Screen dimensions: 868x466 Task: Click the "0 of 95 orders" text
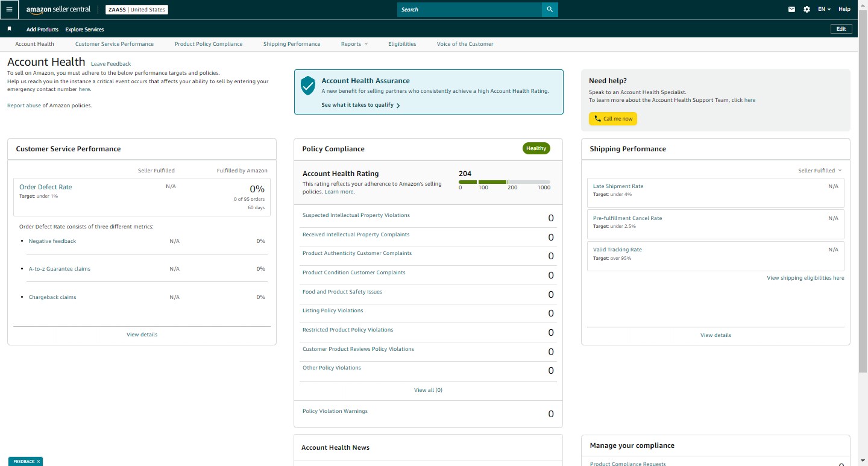[x=249, y=199]
